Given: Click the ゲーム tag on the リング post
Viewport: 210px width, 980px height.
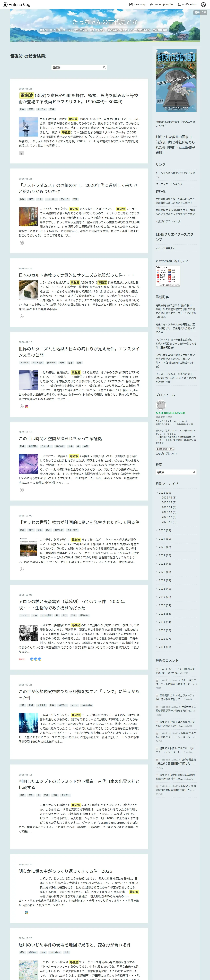Looking at the screenshot, I should click(74, 705).
